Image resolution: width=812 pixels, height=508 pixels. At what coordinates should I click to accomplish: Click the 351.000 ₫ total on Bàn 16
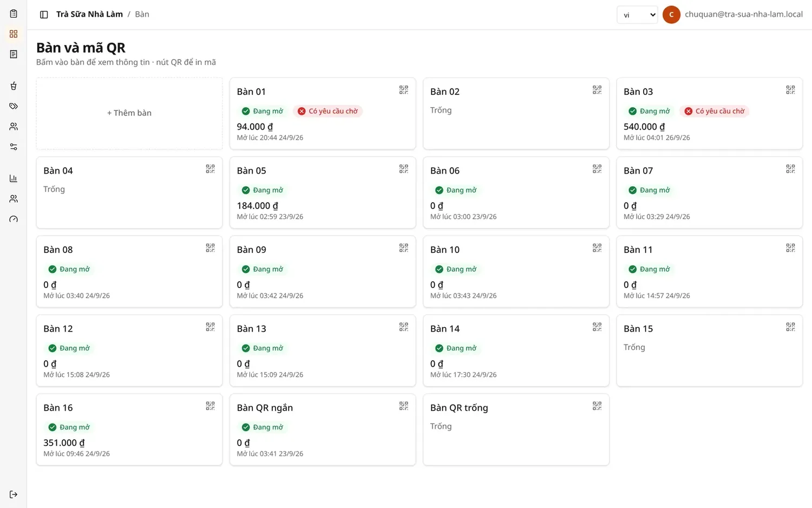tap(64, 443)
